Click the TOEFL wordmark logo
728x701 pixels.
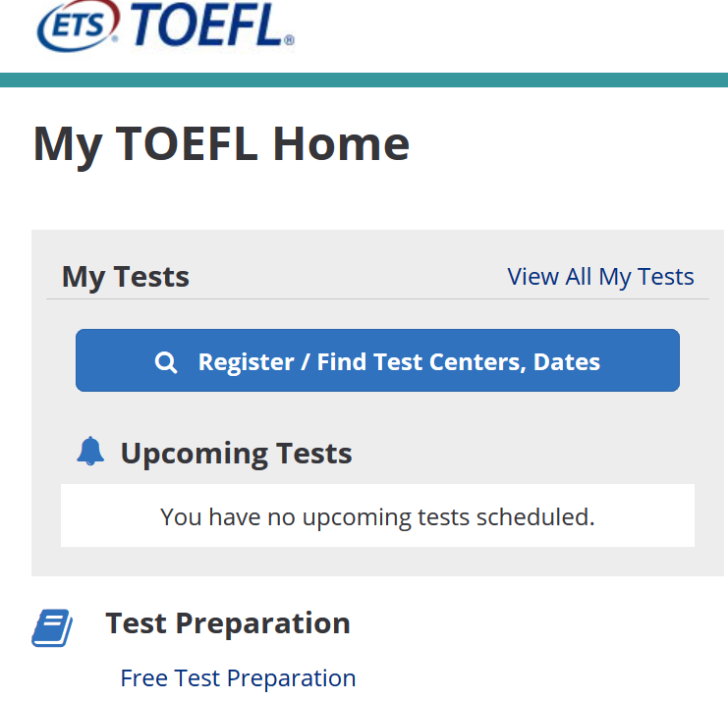[x=207, y=25]
